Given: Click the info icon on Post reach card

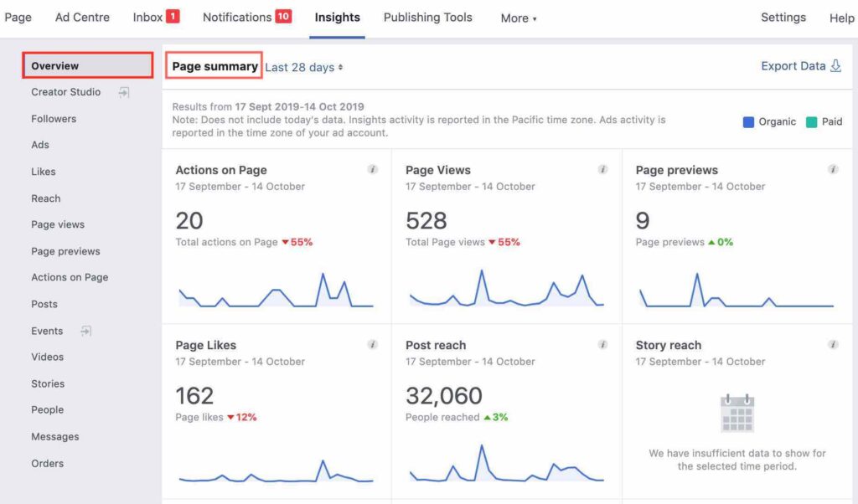Looking at the screenshot, I should pyautogui.click(x=602, y=344).
